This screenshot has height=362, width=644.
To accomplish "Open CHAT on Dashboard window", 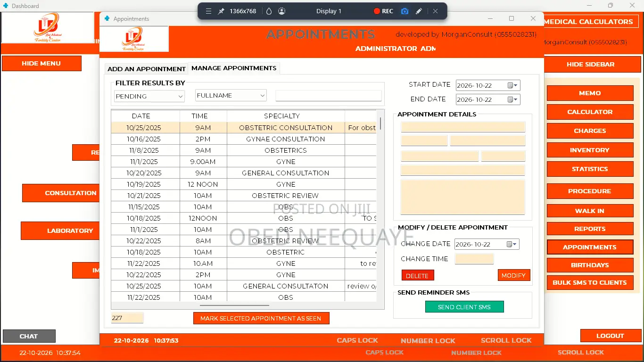I will pyautogui.click(x=29, y=336).
